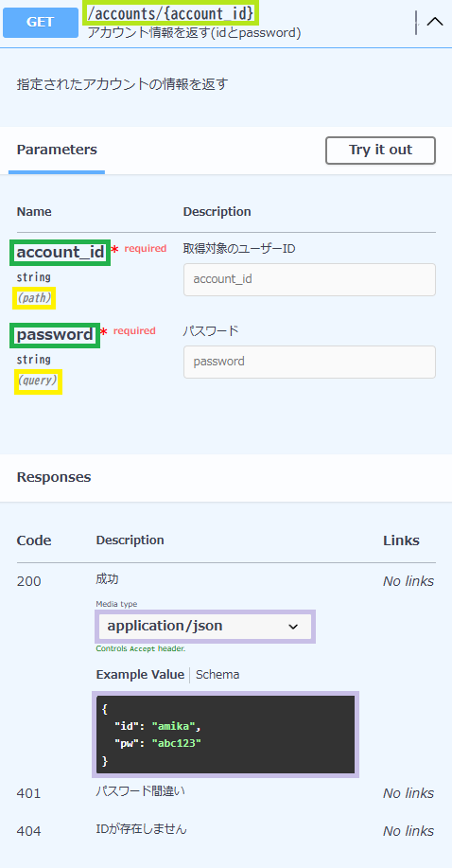This screenshot has height=868, width=452.
Task: Switch to the Schema tab
Action: pyautogui.click(x=217, y=674)
